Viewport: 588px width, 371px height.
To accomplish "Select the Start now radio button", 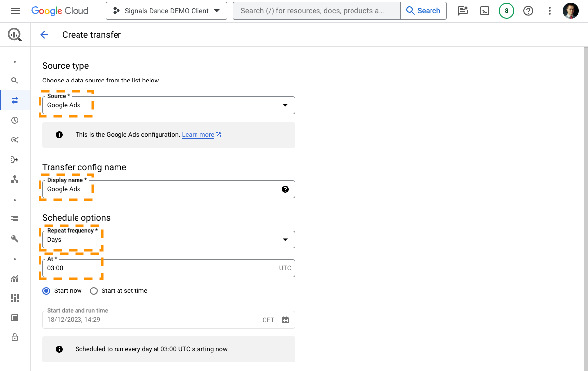I will 46,290.
